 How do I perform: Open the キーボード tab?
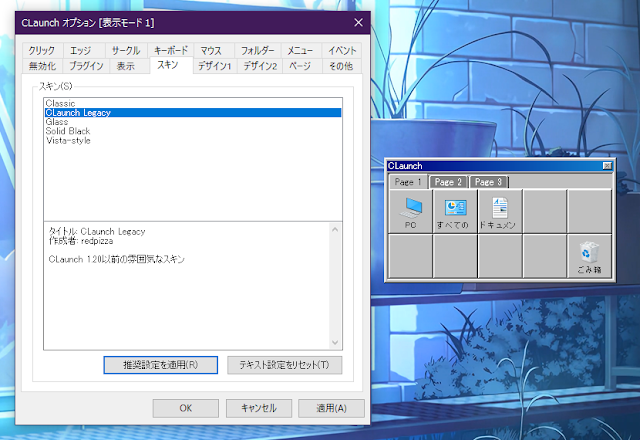171,50
